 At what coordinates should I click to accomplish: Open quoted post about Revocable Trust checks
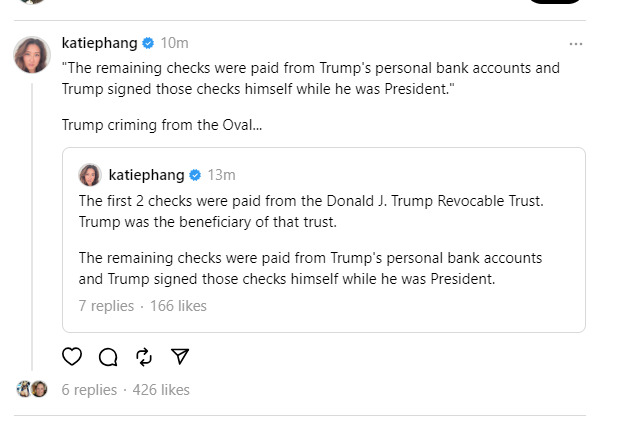[322, 240]
